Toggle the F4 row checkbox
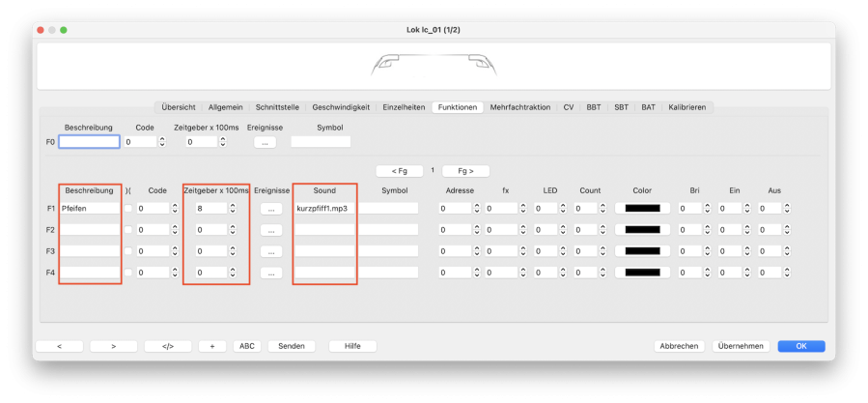868x403 pixels. [128, 273]
